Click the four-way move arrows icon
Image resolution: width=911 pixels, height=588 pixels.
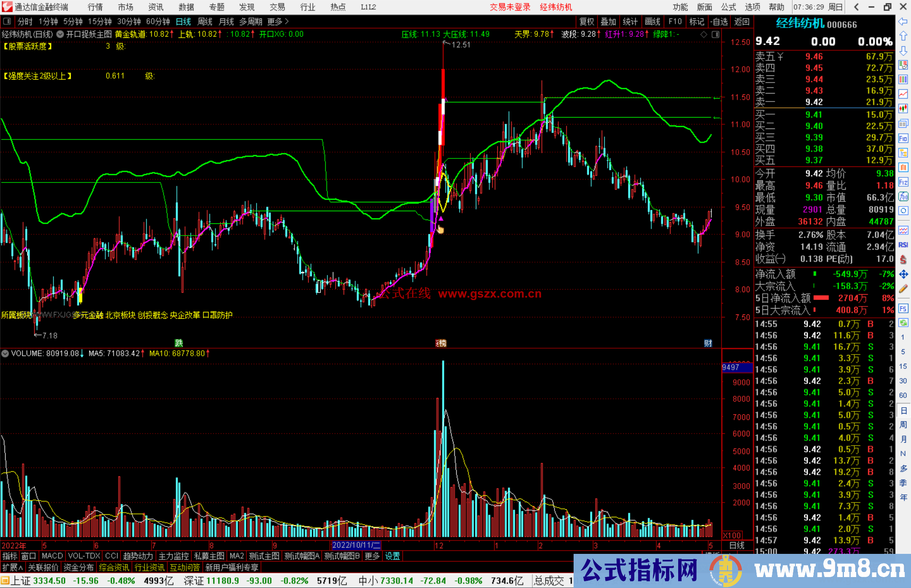903,274
